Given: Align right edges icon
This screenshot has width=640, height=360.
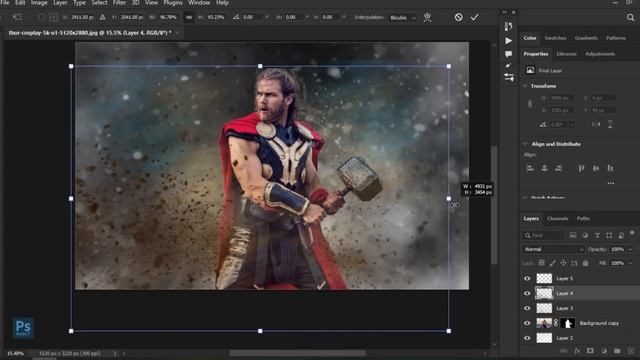Looking at the screenshot, I should [559, 168].
